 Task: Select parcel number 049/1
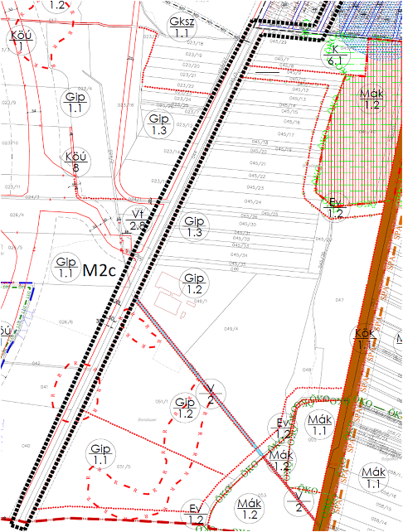coord(201,301)
